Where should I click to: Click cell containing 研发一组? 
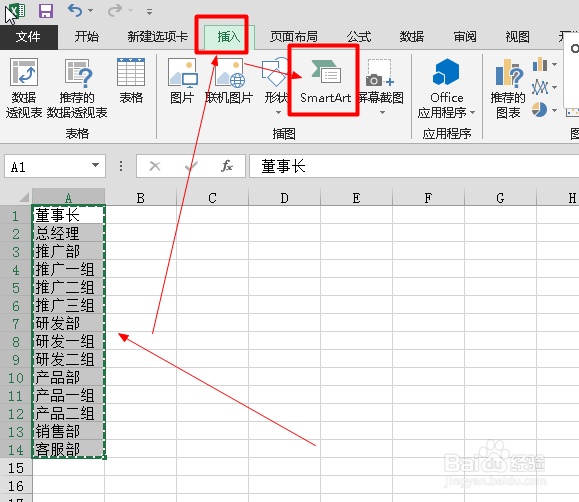pyautogui.click(x=69, y=341)
